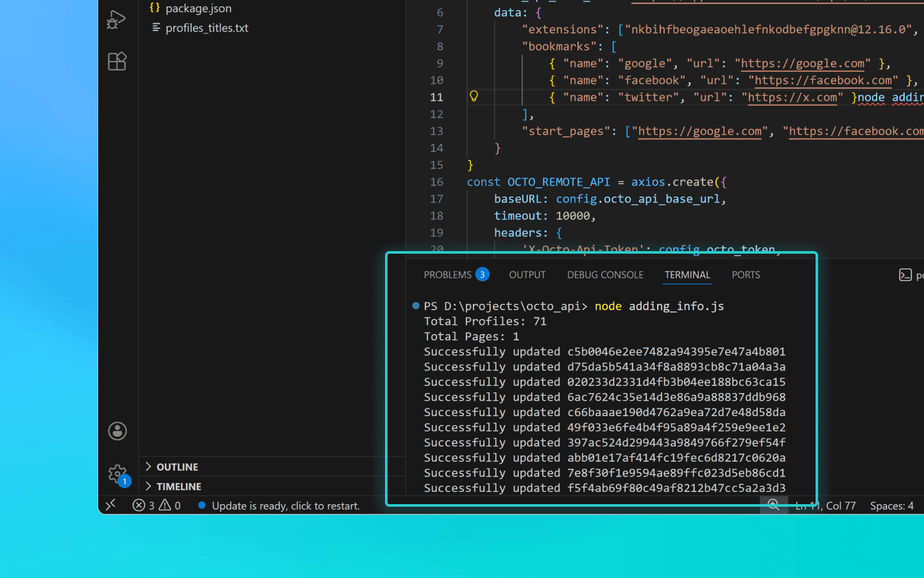924x578 pixels.
Task: Click the PowerShell terminal icon in the panel header
Action: pos(905,274)
